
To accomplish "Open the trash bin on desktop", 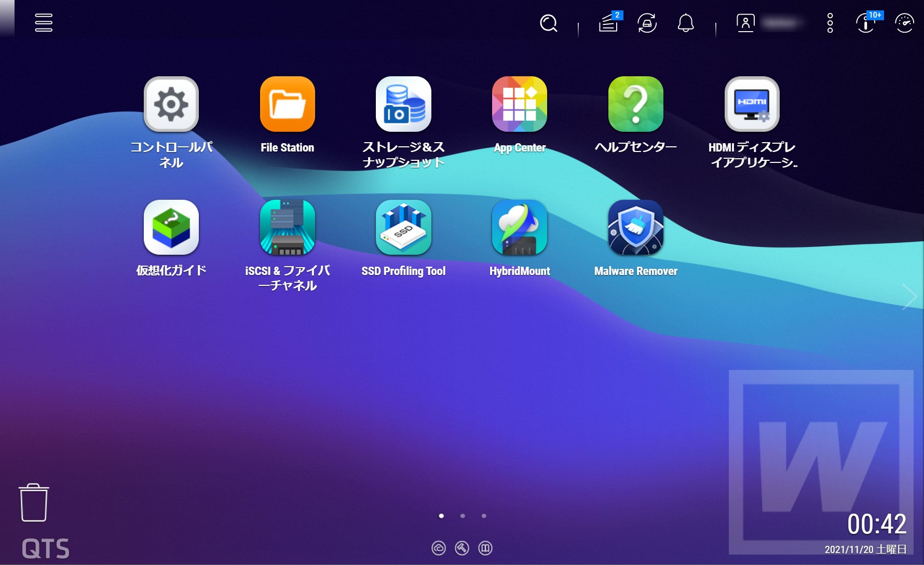I will coord(34,502).
